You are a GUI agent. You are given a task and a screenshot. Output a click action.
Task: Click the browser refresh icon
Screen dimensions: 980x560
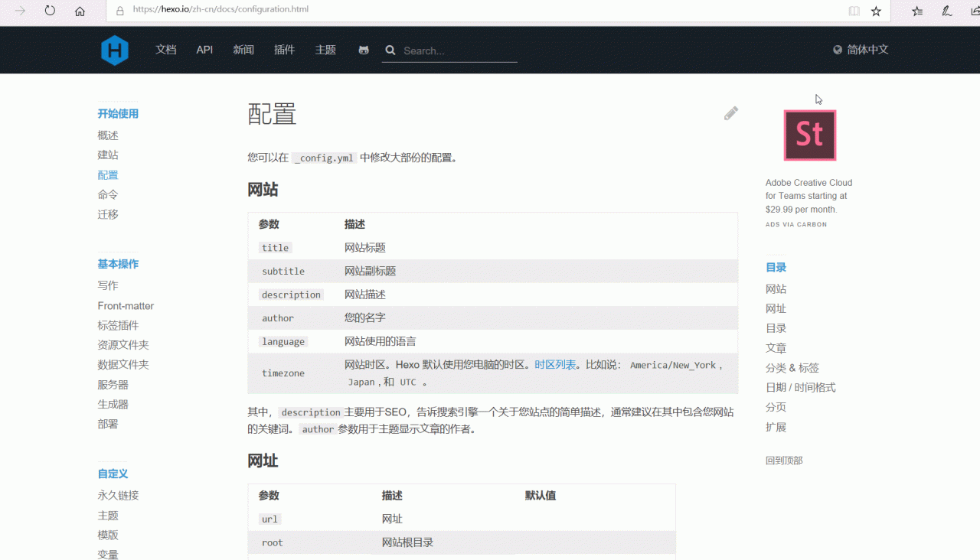click(x=50, y=11)
